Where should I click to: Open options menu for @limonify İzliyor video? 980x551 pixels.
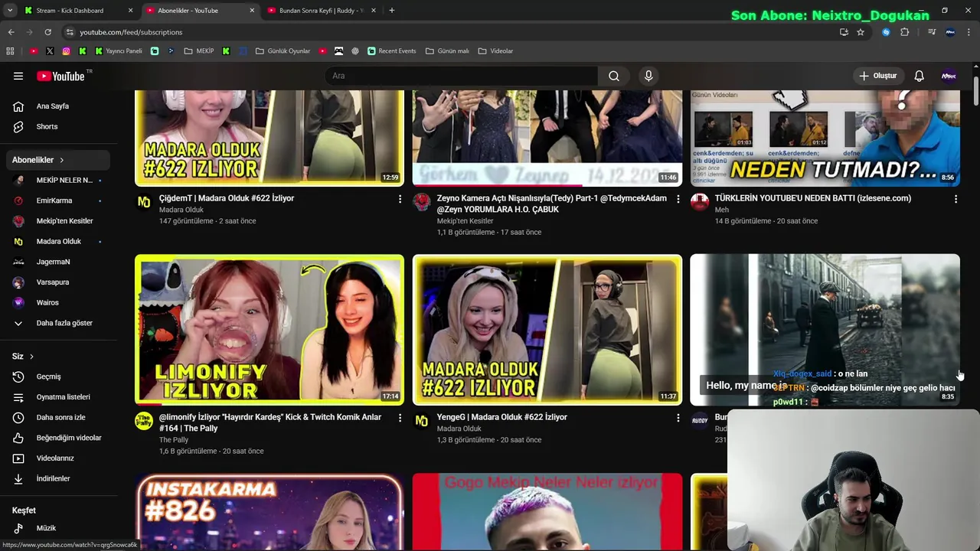(400, 418)
